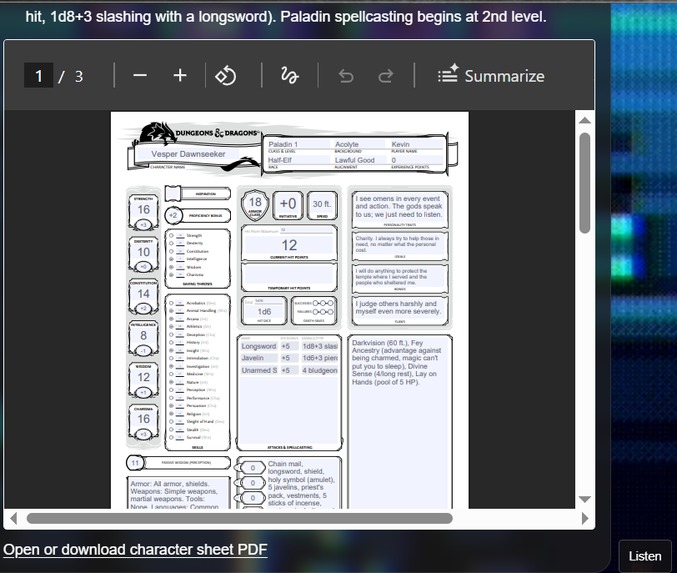Select the character name field Vesper Dawnseeker
This screenshot has width=677, height=573.
point(188,154)
